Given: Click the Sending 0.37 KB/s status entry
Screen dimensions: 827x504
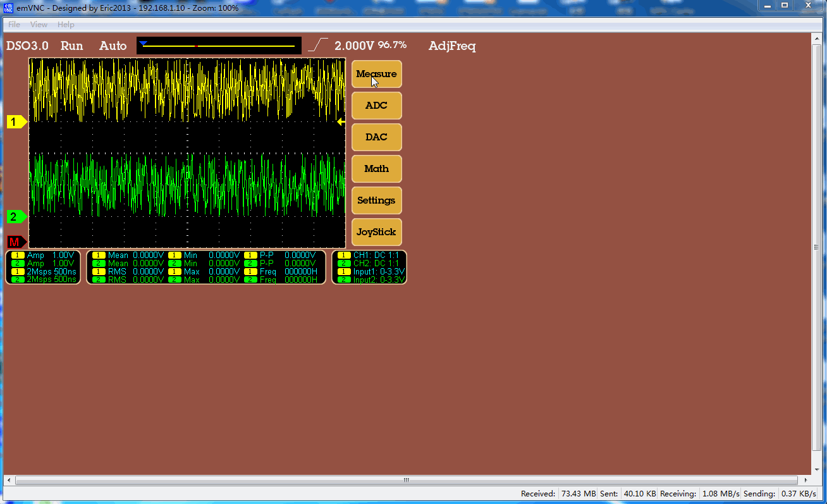Looking at the screenshot, I should [x=780, y=493].
